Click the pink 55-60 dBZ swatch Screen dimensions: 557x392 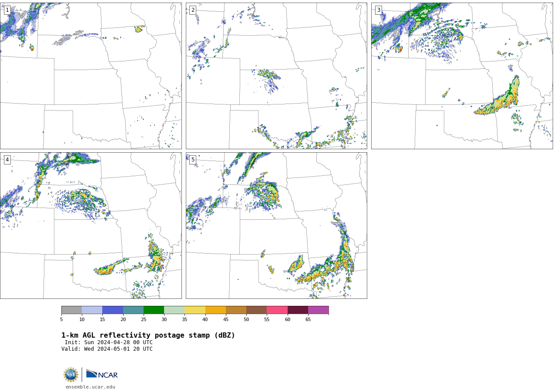pos(277,310)
